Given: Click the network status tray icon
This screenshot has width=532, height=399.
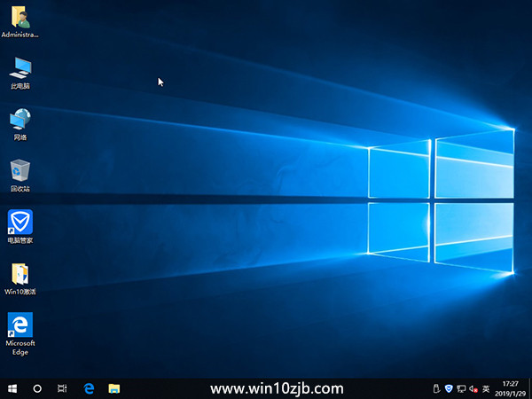Looking at the screenshot, I should (x=461, y=389).
